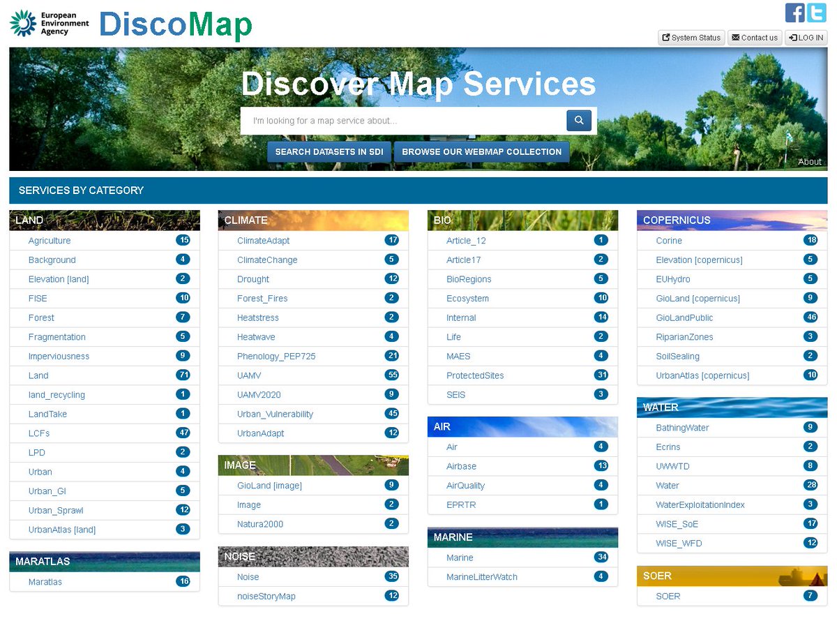
Task: Open the Urban_Vulnerability services link
Action: coord(276,414)
